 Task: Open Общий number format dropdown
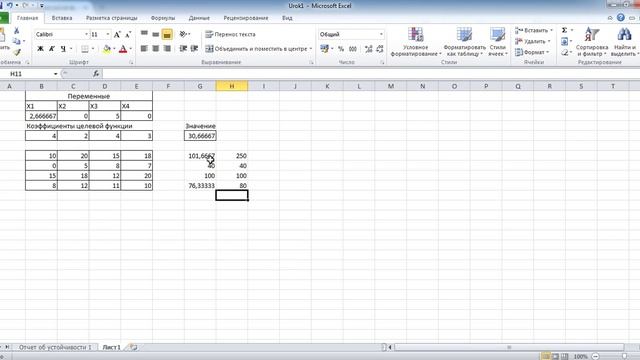tap(381, 34)
